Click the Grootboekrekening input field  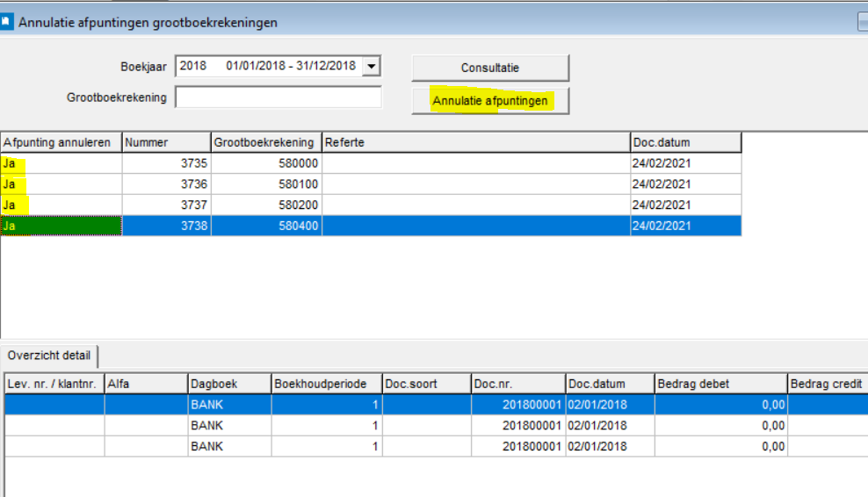point(278,97)
